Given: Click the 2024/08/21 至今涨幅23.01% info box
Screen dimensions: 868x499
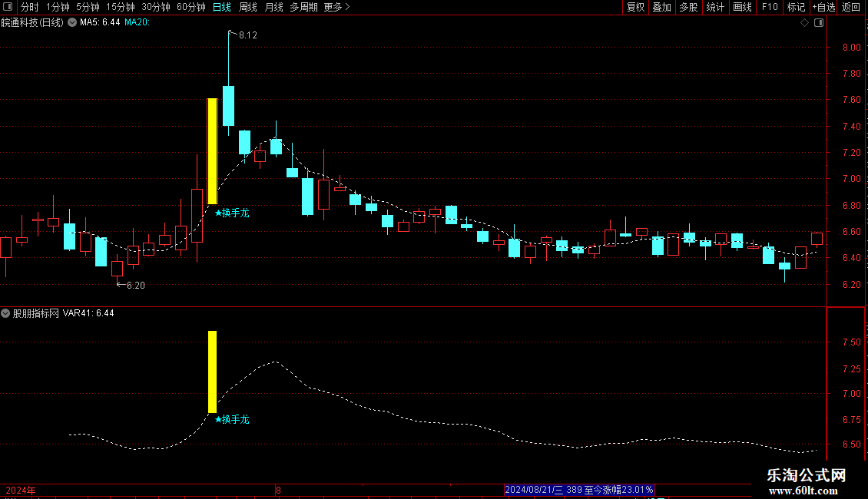Looking at the screenshot, I should (x=579, y=490).
